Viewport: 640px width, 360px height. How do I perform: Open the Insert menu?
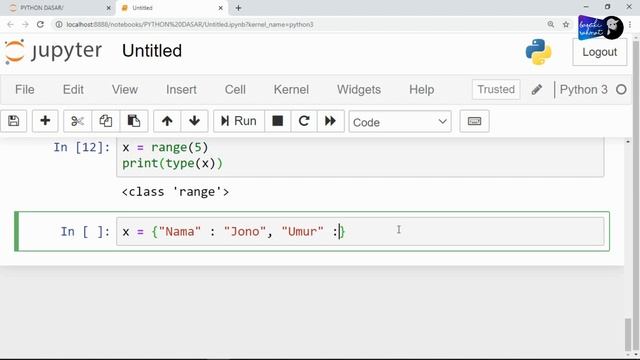point(181,89)
